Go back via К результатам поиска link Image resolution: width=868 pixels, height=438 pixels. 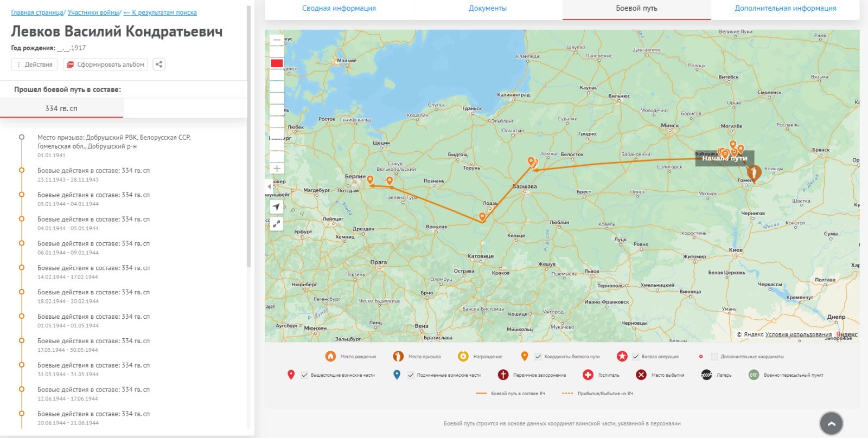[x=160, y=12]
